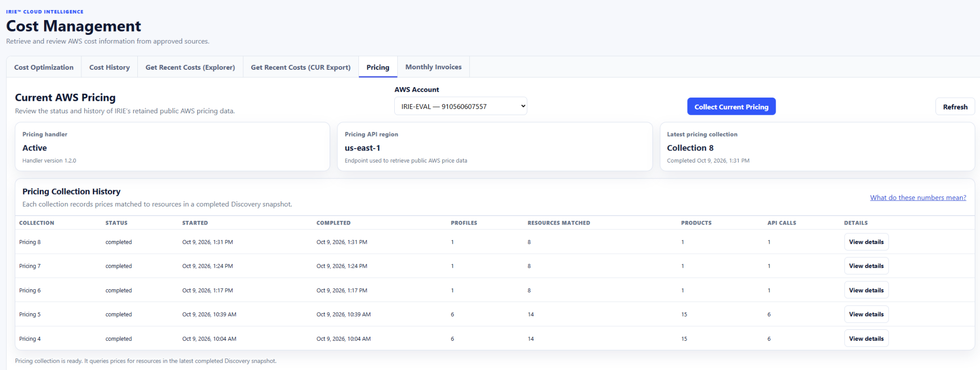Open the Cost Optimization tab
Viewport: 980px width, 370px height.
[x=44, y=67]
